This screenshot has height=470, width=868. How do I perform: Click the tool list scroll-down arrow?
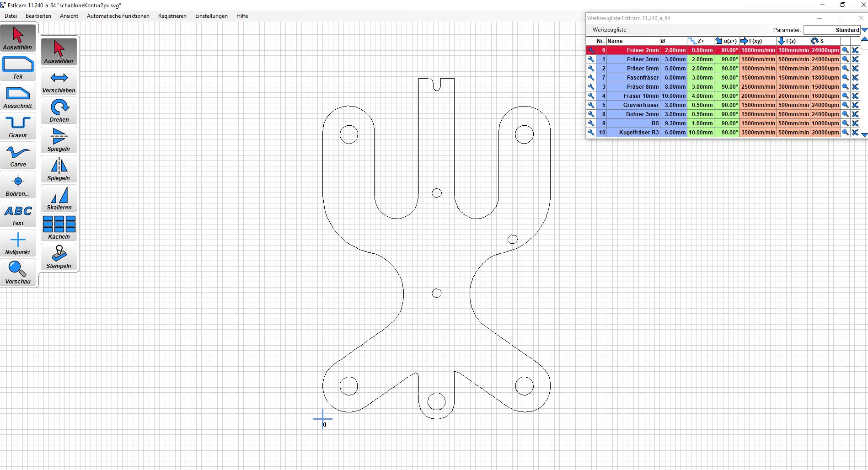(864, 135)
